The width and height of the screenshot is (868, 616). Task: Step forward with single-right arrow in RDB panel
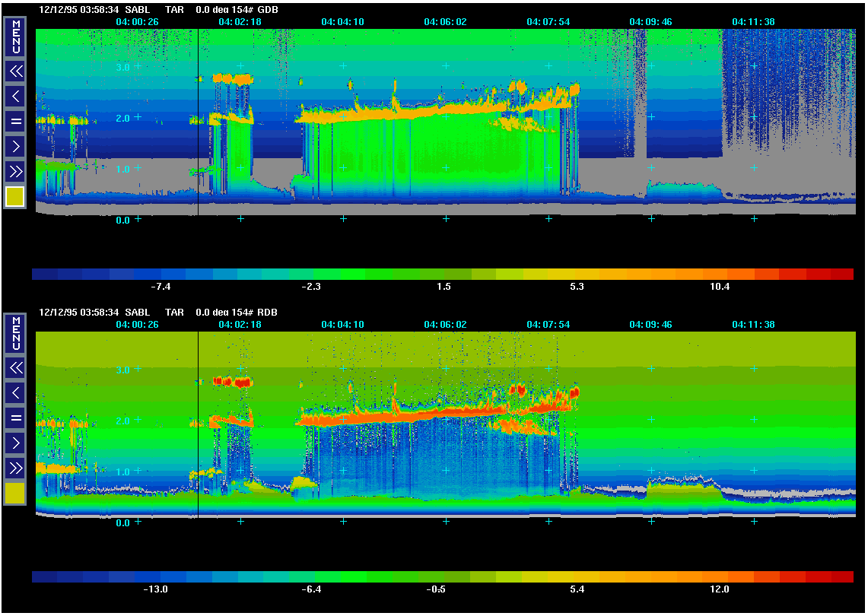coord(15,443)
